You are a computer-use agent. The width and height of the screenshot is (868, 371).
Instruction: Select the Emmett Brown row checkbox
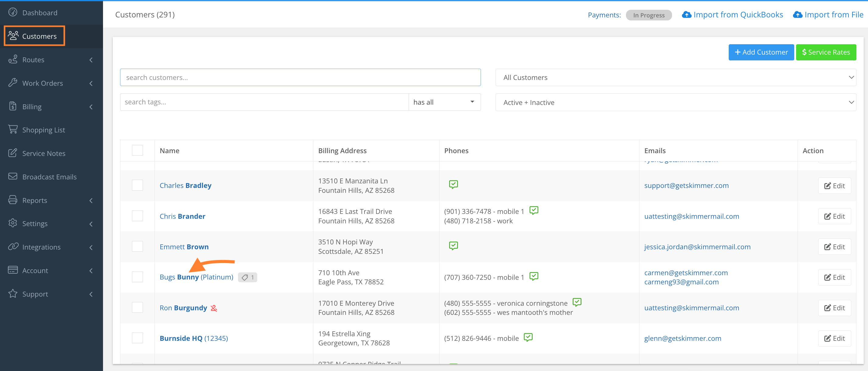(x=137, y=247)
